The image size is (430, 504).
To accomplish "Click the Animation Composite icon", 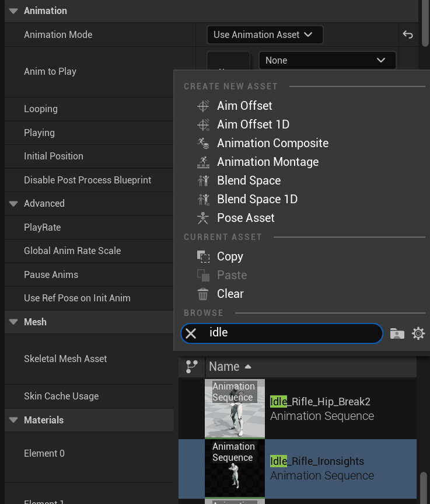I will [x=203, y=143].
